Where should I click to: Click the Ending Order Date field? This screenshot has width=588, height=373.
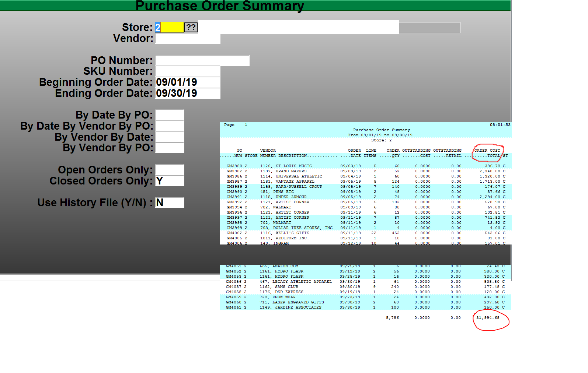click(188, 94)
